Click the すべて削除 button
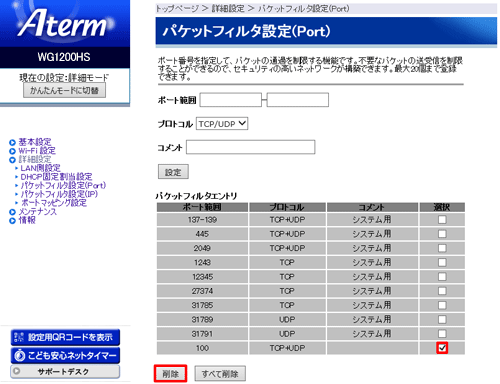Viewport: 500px width, 384px height. click(x=220, y=374)
